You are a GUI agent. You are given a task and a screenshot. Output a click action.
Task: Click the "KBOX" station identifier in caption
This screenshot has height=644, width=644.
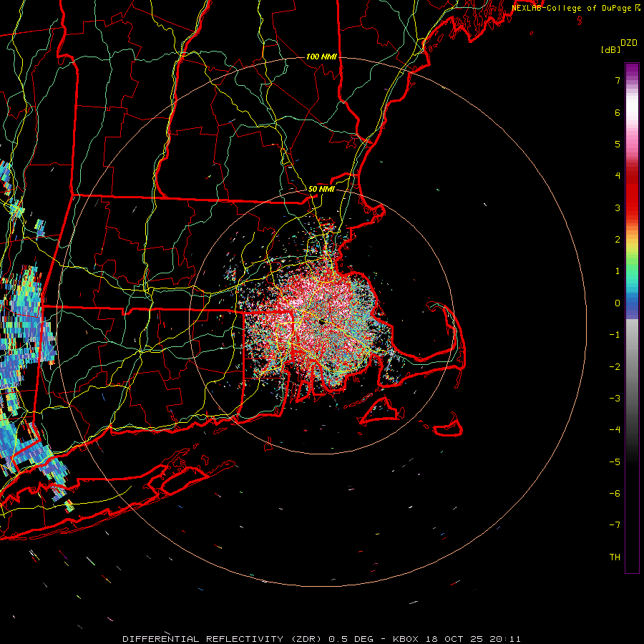click(406, 639)
